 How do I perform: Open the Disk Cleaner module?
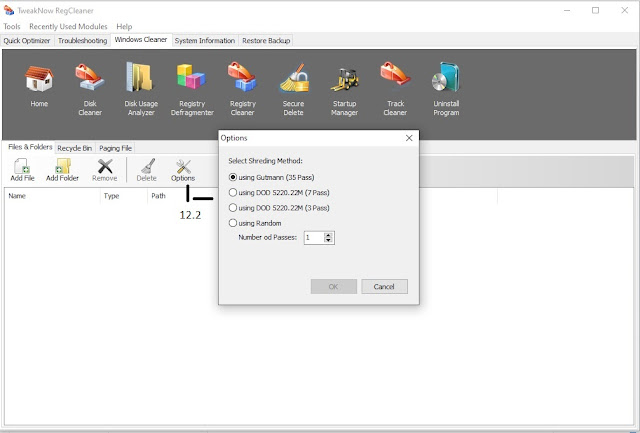click(x=90, y=89)
